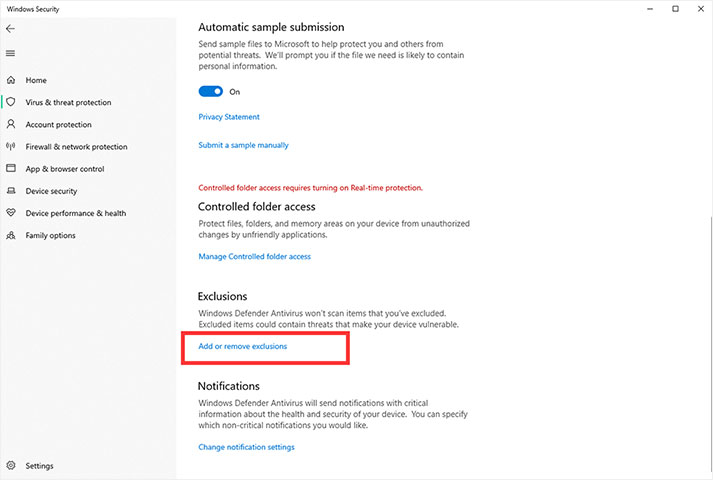Select the Virus & threat protection shield icon

pyautogui.click(x=11, y=102)
